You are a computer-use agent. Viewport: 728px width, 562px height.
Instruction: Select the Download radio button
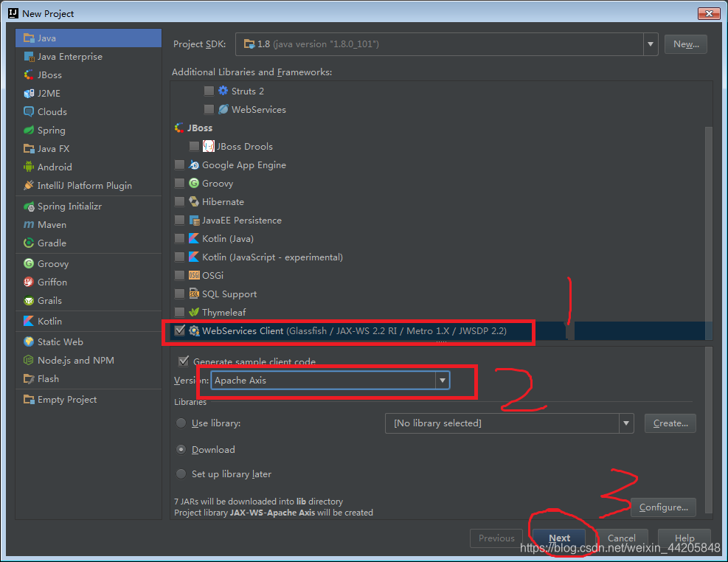181,450
